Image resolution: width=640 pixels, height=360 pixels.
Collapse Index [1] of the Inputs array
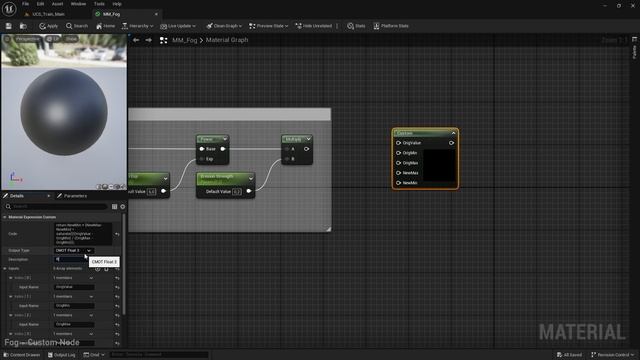coord(11,297)
